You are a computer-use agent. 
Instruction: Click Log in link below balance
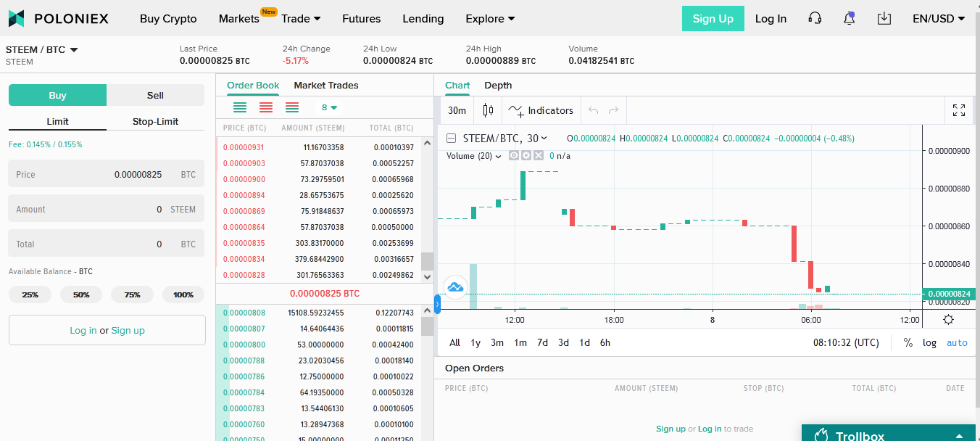[83, 330]
